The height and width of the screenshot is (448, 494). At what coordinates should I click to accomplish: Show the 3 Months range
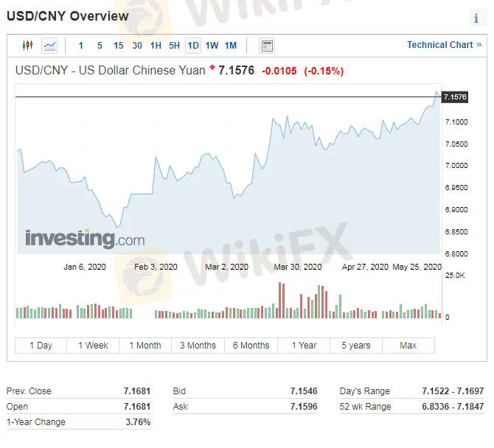click(x=198, y=346)
